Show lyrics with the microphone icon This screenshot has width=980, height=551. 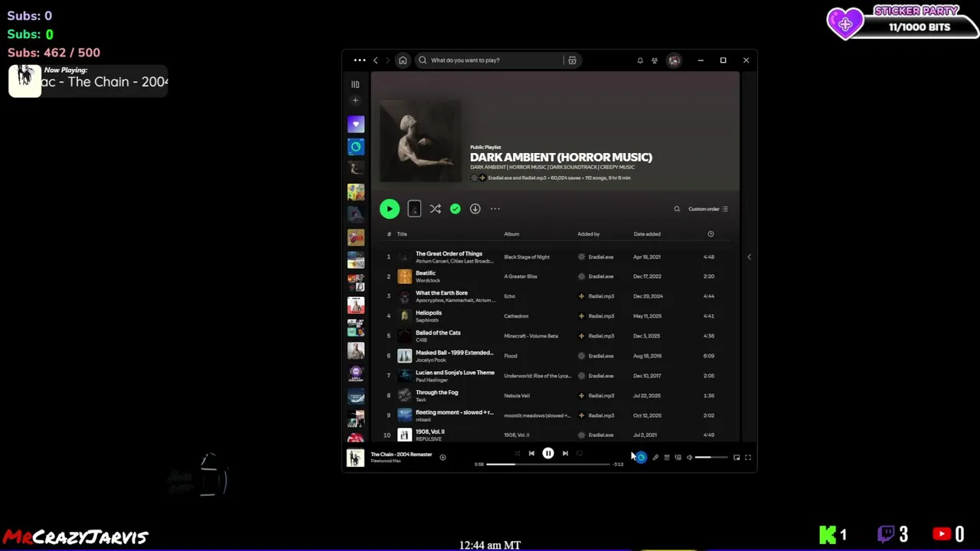(655, 458)
